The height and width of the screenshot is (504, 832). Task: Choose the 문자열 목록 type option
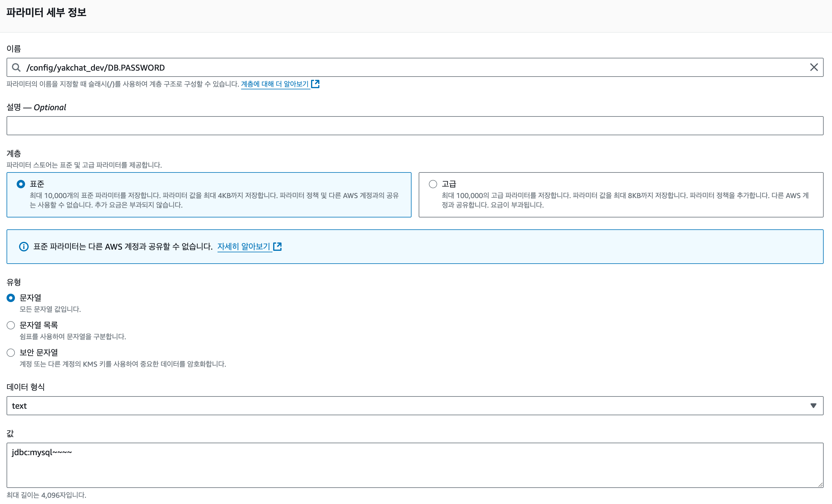click(11, 325)
